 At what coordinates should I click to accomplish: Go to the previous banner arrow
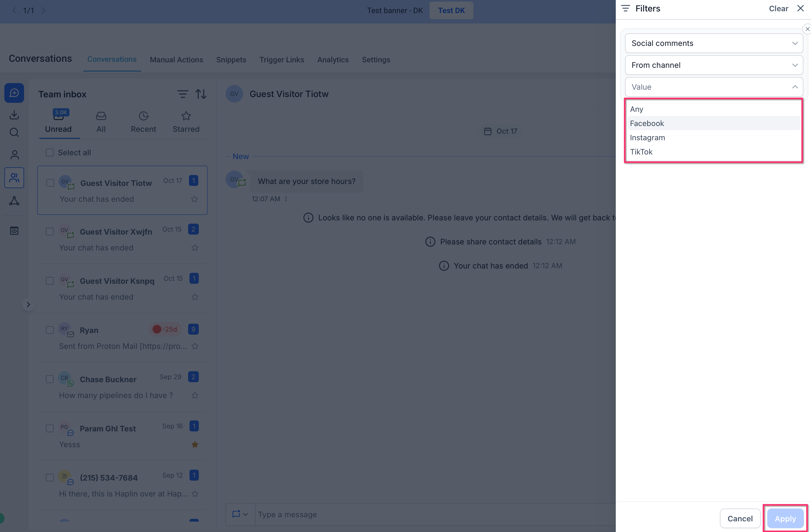click(14, 11)
